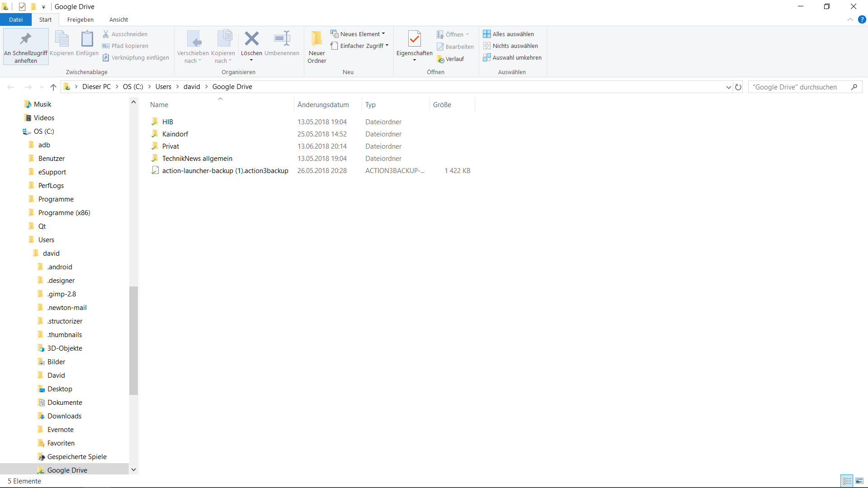Go back with the left arrow
Image resolution: width=868 pixels, height=488 pixels.
click(11, 87)
